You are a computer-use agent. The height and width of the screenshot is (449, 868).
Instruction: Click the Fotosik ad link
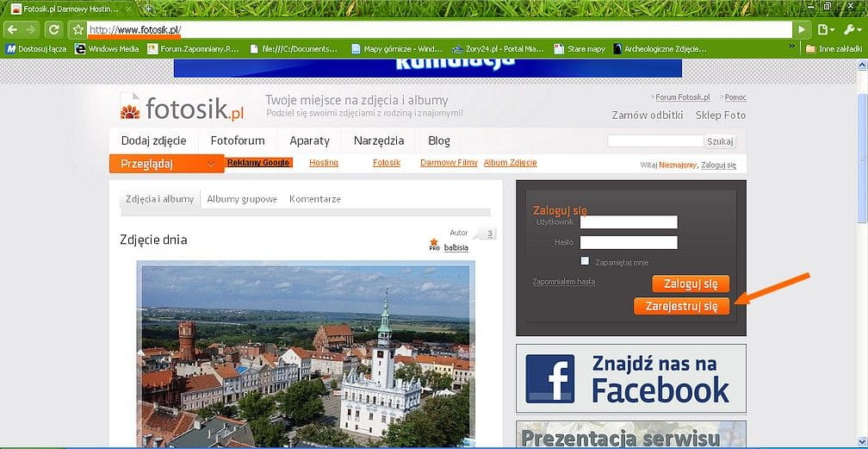387,162
